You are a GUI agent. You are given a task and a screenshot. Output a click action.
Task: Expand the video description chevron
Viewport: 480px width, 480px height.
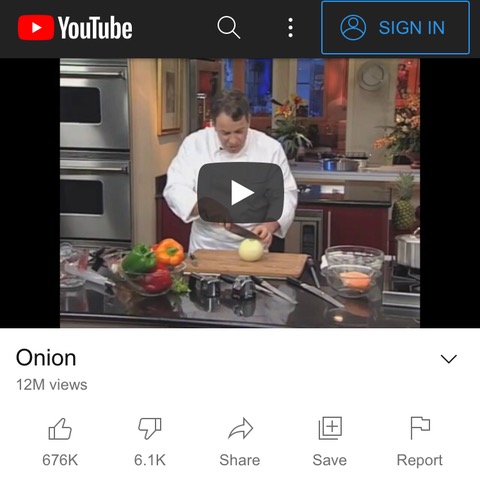tap(448, 359)
